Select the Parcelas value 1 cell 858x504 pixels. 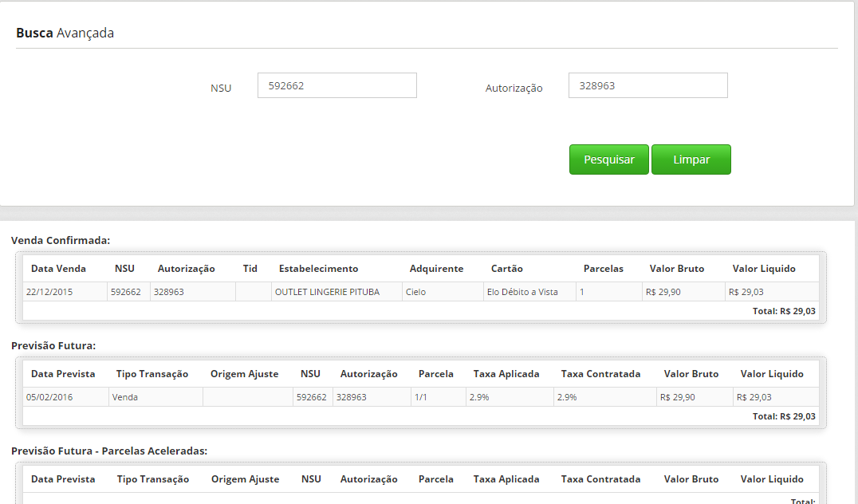click(609, 292)
